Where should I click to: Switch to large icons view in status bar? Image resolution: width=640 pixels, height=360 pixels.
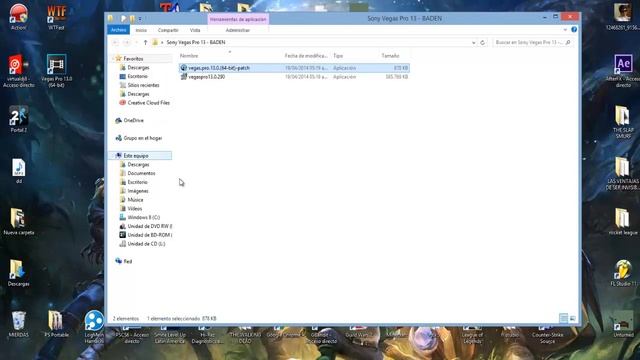(x=573, y=318)
